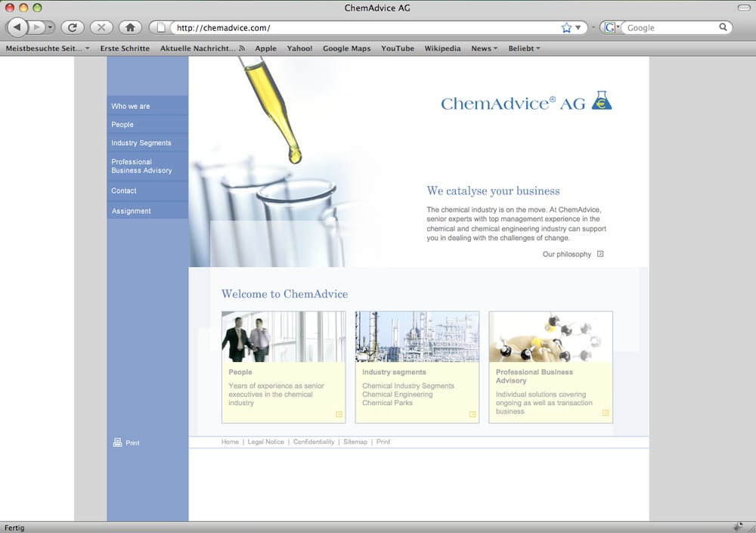Open the address bar history dropdown arrow
This screenshot has height=533, width=756.
pyautogui.click(x=578, y=27)
